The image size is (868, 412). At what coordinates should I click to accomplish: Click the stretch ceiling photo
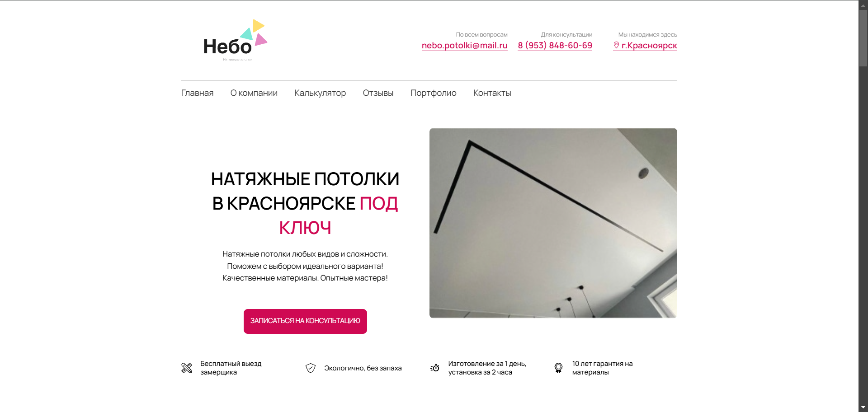pyautogui.click(x=553, y=223)
